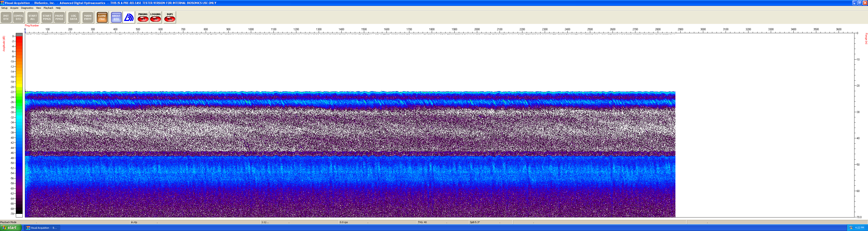Click the LOG DATA button

click(x=73, y=18)
